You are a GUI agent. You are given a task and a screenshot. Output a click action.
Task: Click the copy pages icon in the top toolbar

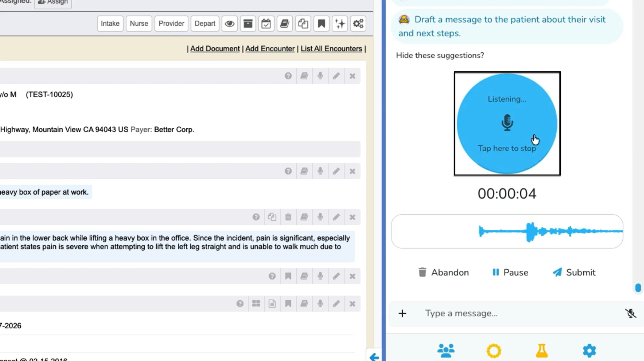click(303, 24)
